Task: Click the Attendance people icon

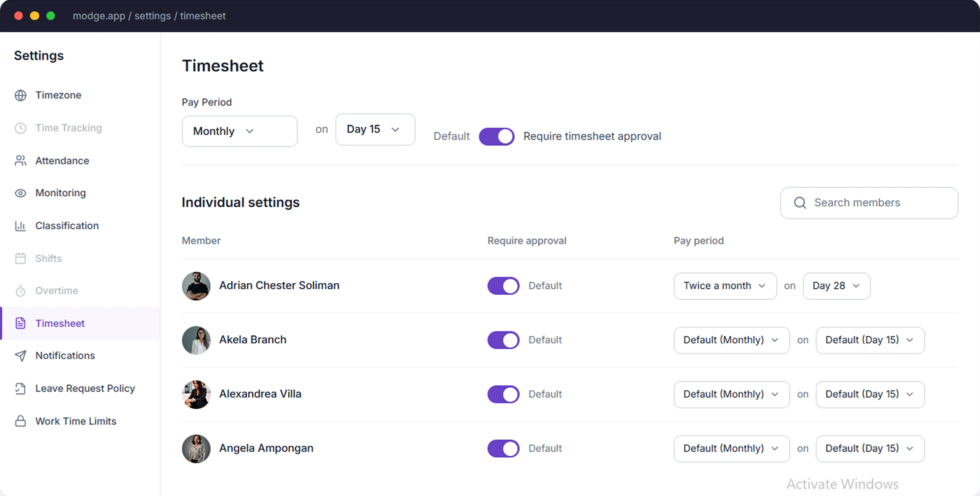Action: pyautogui.click(x=21, y=161)
